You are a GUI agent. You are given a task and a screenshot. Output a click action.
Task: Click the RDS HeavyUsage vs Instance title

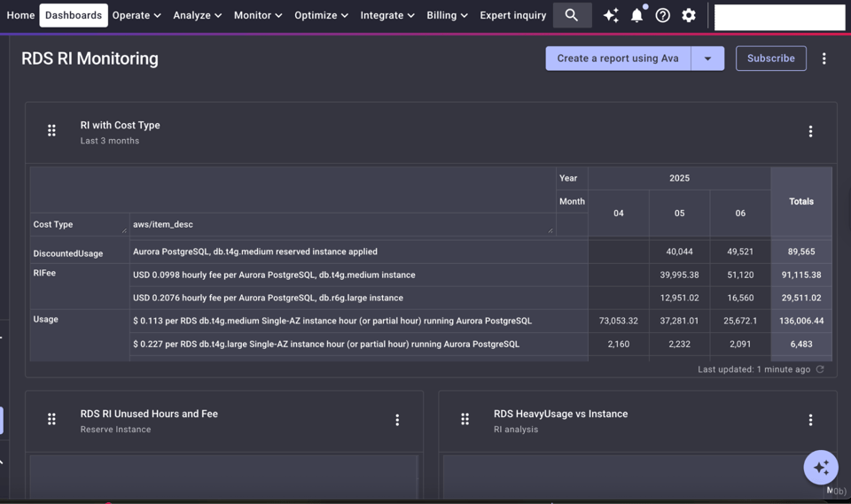click(x=560, y=414)
